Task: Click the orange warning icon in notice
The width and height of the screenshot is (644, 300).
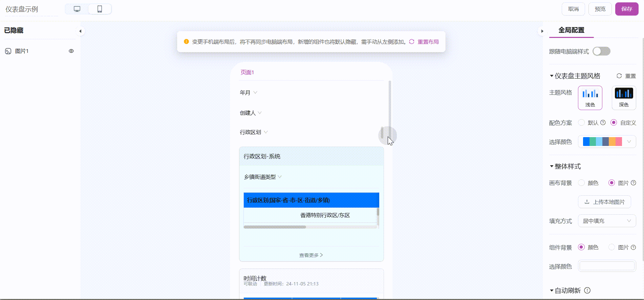Action: (186, 42)
